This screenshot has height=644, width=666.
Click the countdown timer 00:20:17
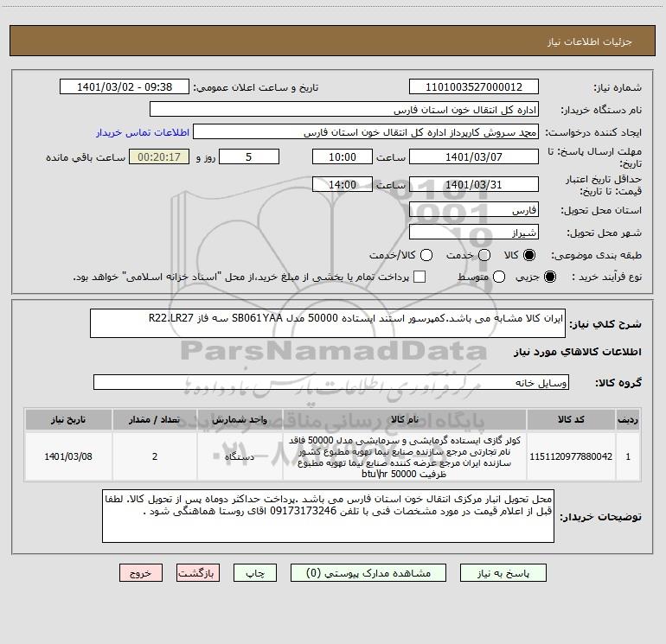(159, 156)
